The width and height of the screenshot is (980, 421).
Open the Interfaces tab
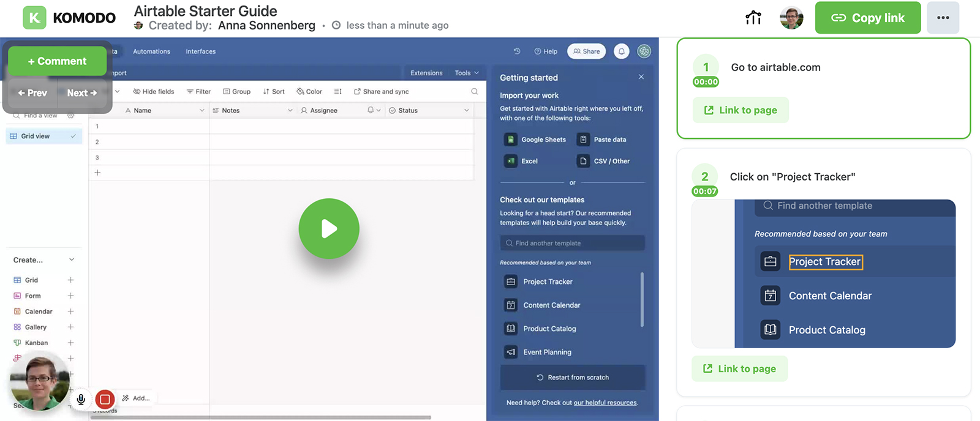point(201,51)
